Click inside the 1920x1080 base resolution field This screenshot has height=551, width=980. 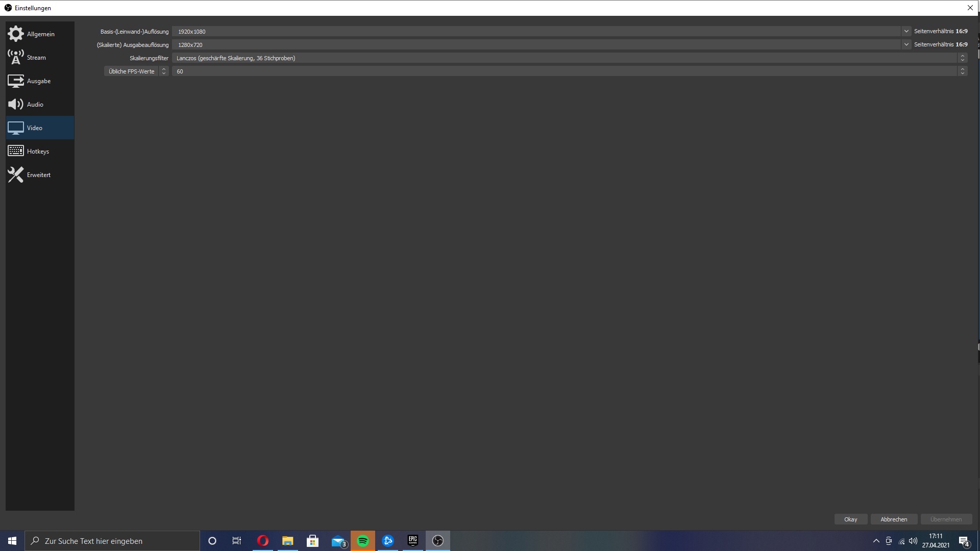click(536, 32)
